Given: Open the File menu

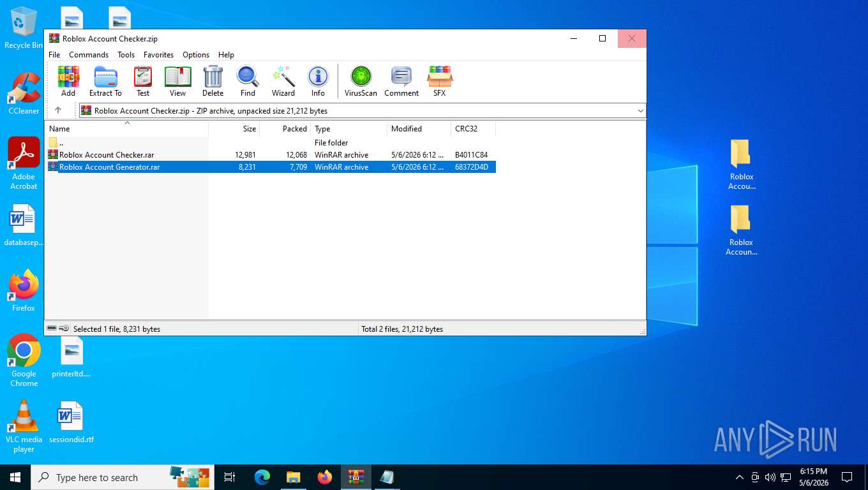Looking at the screenshot, I should pos(54,55).
